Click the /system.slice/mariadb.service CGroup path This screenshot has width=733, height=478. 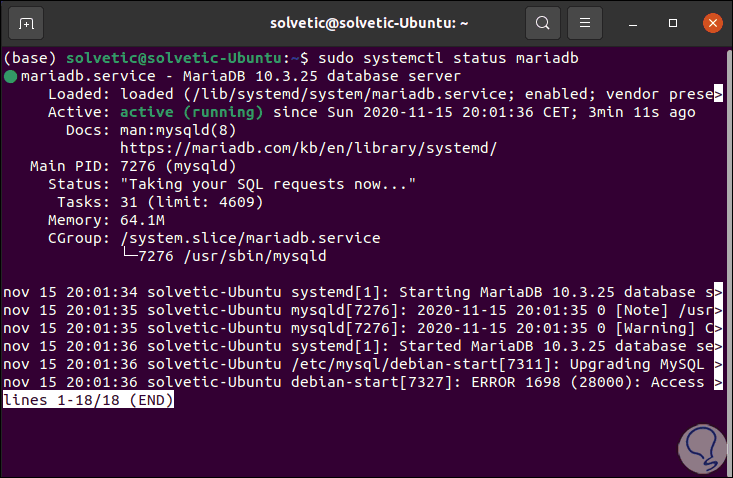click(x=250, y=238)
